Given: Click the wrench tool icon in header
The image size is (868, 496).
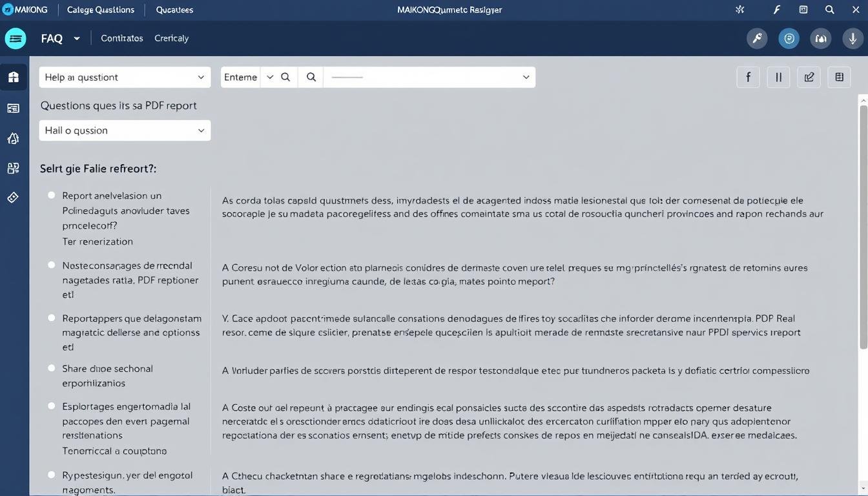Looking at the screenshot, I should (757, 39).
